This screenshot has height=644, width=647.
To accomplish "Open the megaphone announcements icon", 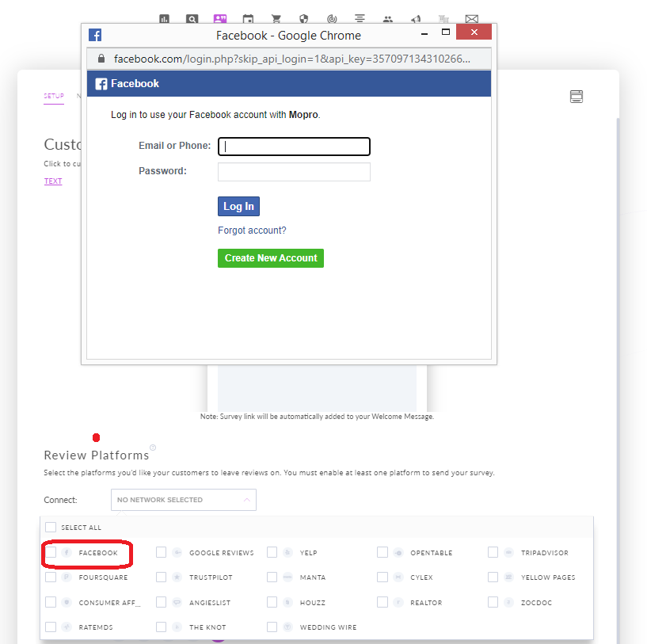I will pyautogui.click(x=416, y=19).
